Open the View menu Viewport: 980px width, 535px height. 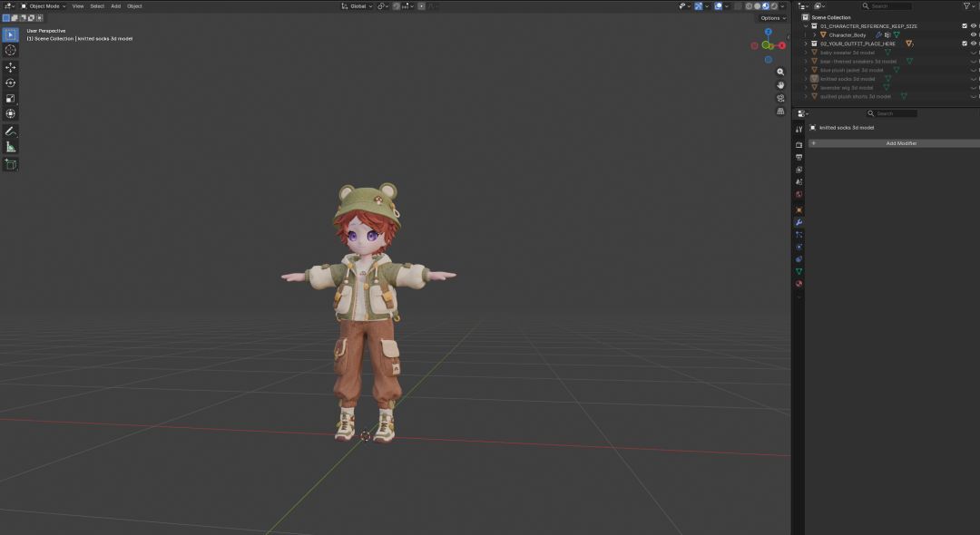(x=78, y=6)
